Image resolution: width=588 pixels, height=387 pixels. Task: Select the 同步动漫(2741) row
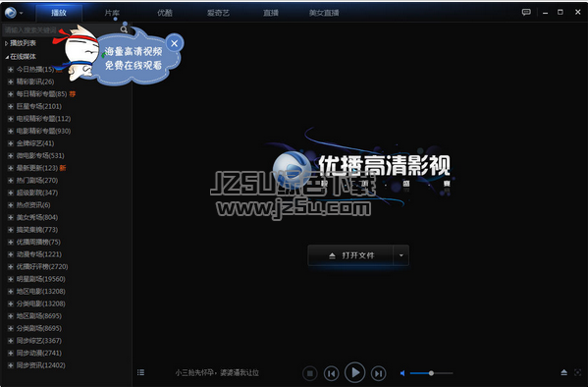coord(39,354)
